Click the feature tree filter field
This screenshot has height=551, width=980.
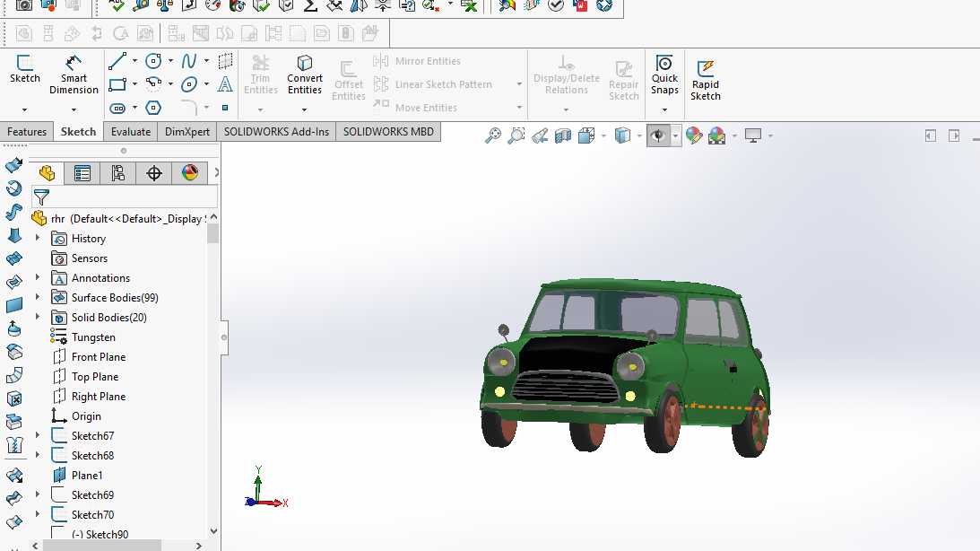tap(125, 197)
